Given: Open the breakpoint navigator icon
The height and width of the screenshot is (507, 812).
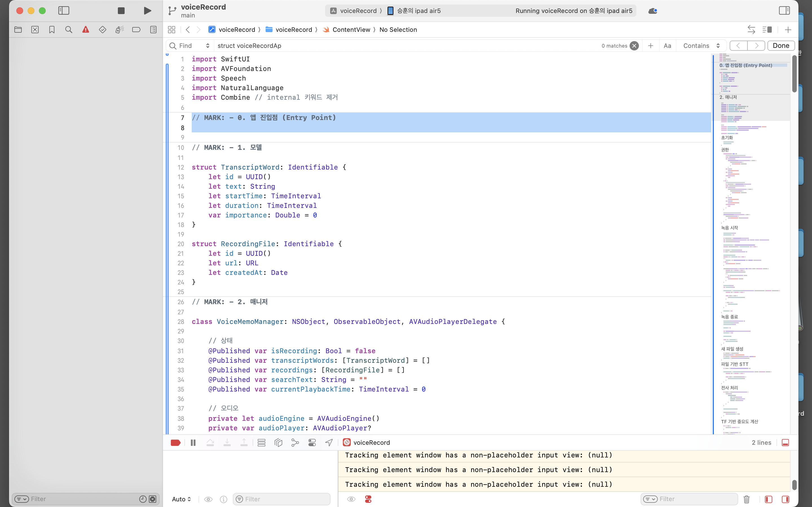Looking at the screenshot, I should pyautogui.click(x=136, y=30).
